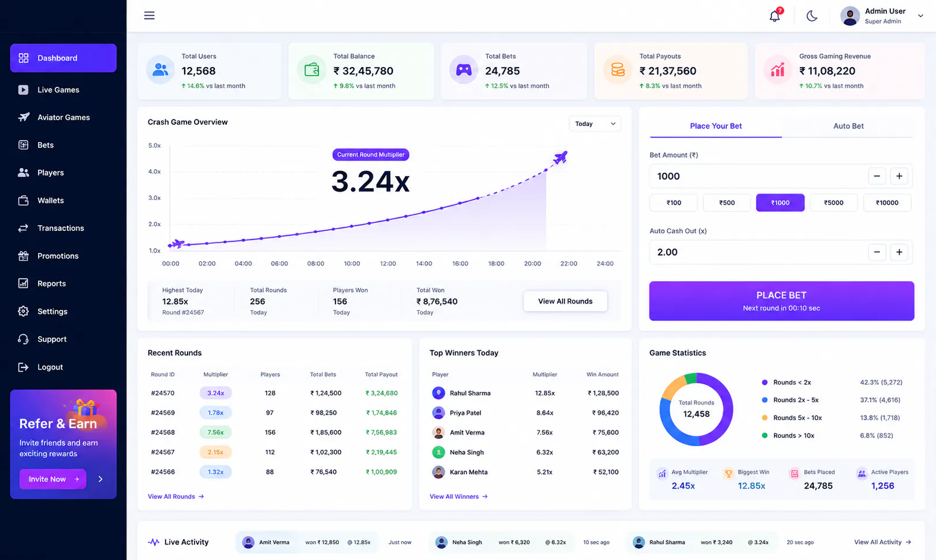Click the Settings gear icon
Image resolution: width=936 pixels, height=560 pixels.
click(23, 311)
